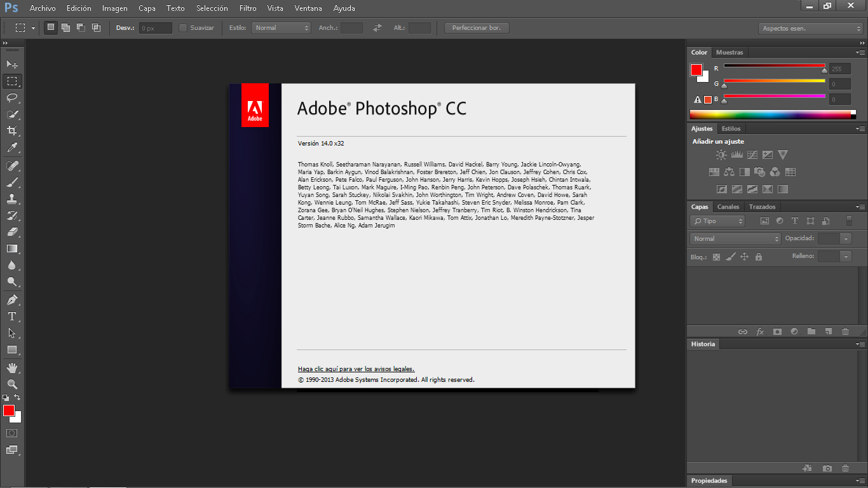Select the Rectangular Marquee tool
This screenshot has width=868, height=488.
point(12,81)
